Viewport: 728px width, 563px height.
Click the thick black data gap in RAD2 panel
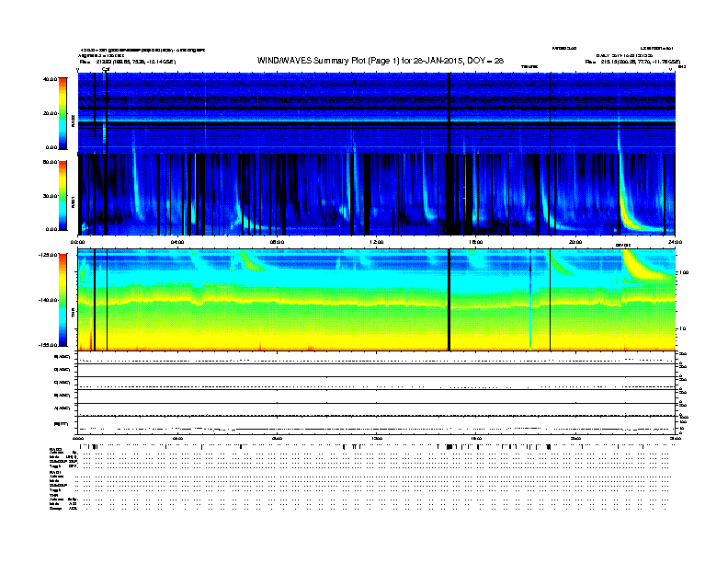coord(449,113)
